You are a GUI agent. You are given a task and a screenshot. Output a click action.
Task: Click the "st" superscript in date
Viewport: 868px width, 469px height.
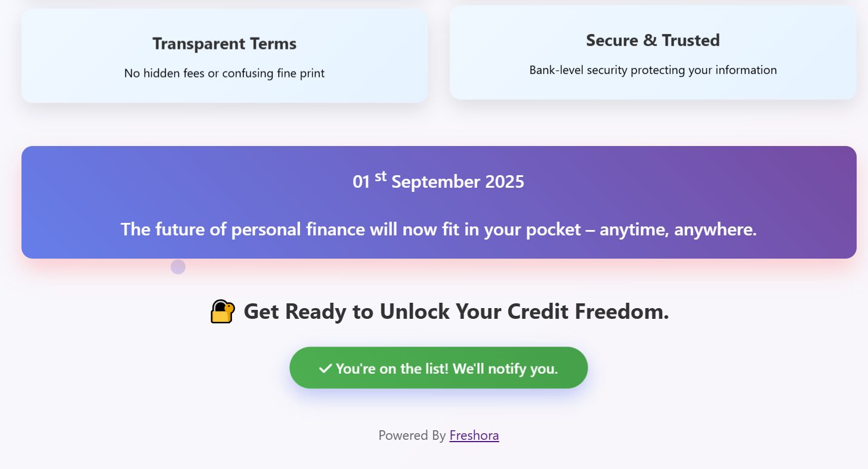[x=381, y=176]
